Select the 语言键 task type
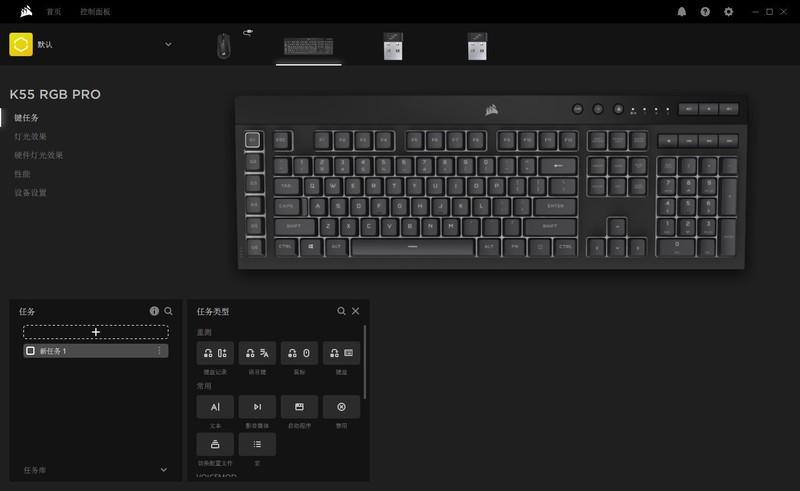 click(x=257, y=353)
